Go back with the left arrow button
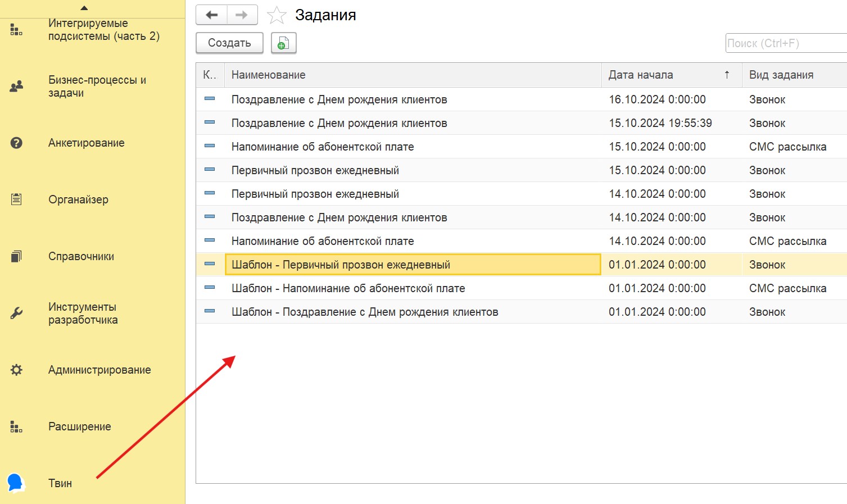This screenshot has height=504, width=847. tap(211, 15)
